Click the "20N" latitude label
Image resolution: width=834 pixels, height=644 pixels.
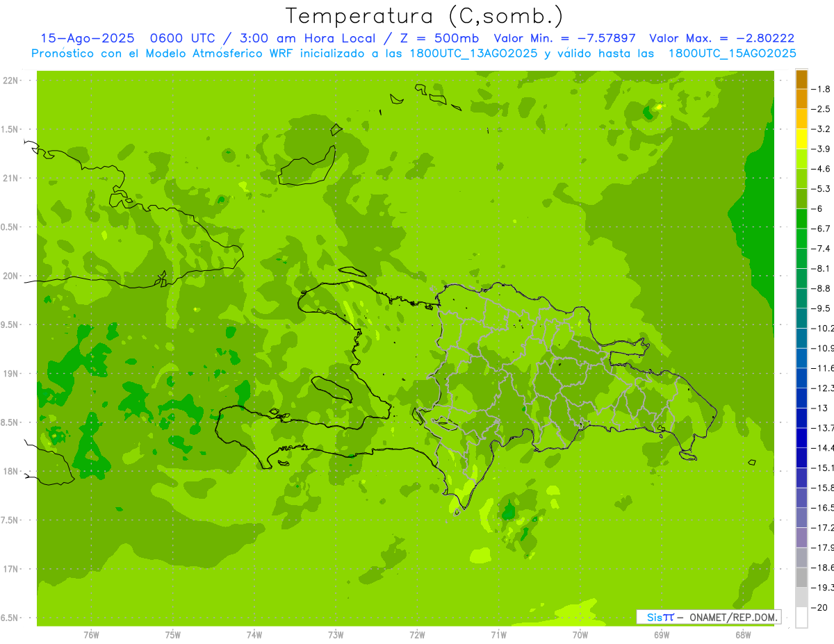10,276
